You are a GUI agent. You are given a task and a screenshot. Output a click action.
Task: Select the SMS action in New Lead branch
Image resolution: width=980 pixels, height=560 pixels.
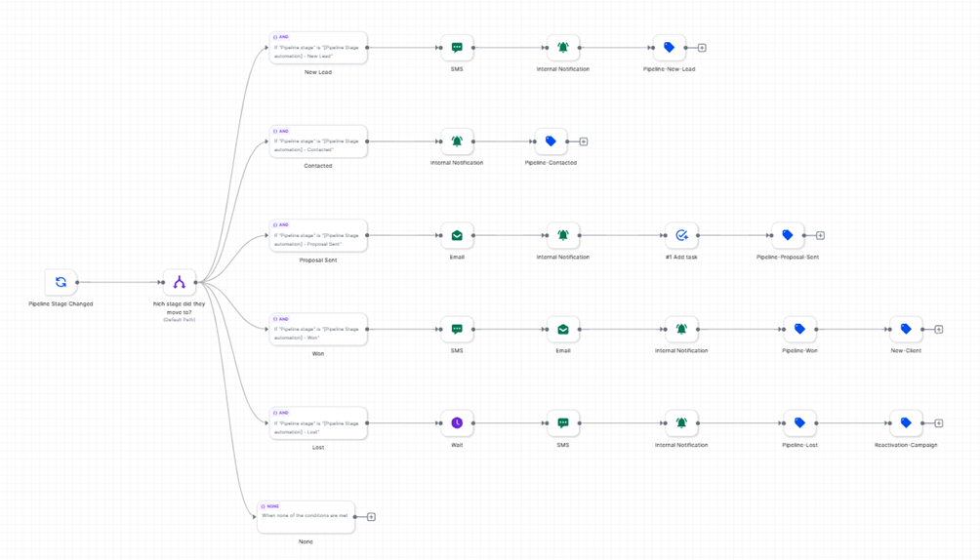point(457,48)
